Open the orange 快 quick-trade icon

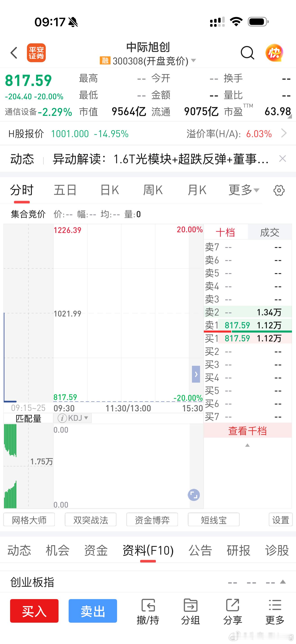click(x=274, y=53)
